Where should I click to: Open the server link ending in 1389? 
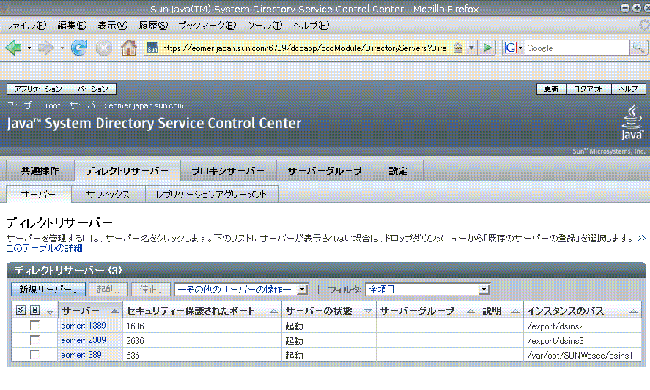[84, 326]
